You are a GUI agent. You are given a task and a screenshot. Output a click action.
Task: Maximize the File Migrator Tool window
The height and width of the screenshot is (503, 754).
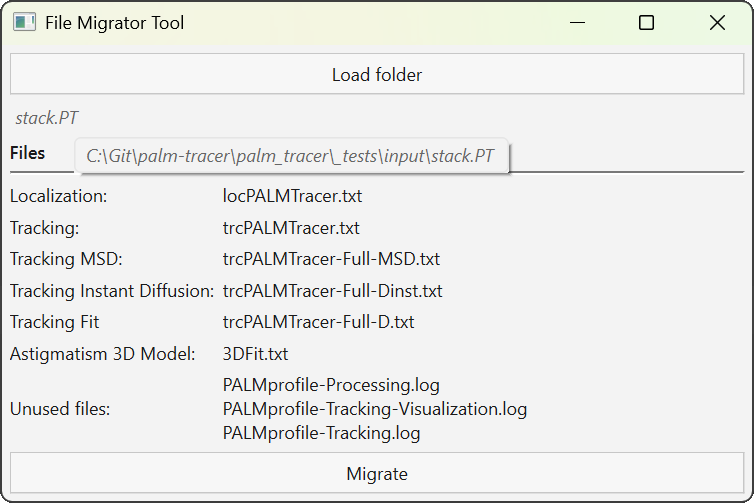point(646,23)
